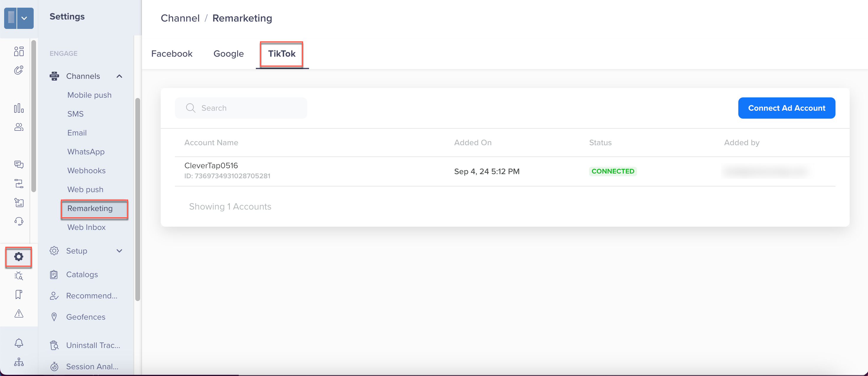The width and height of the screenshot is (868, 376).
Task: Select the TikTok tab
Action: point(282,53)
